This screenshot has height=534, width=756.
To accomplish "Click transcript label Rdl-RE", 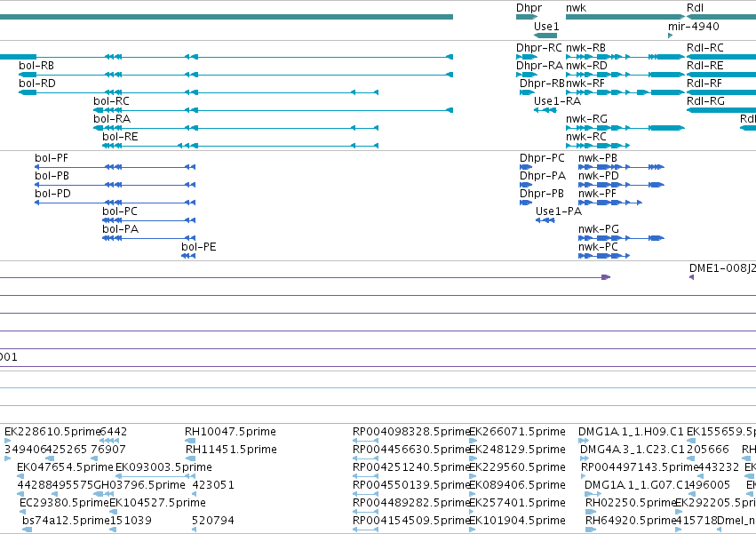I will (x=704, y=66).
